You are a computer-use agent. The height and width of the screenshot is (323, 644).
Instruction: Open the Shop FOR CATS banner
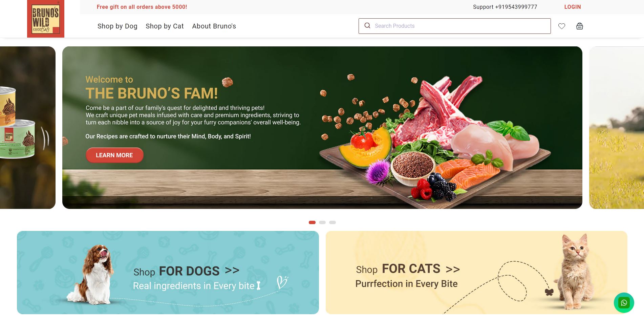476,273
